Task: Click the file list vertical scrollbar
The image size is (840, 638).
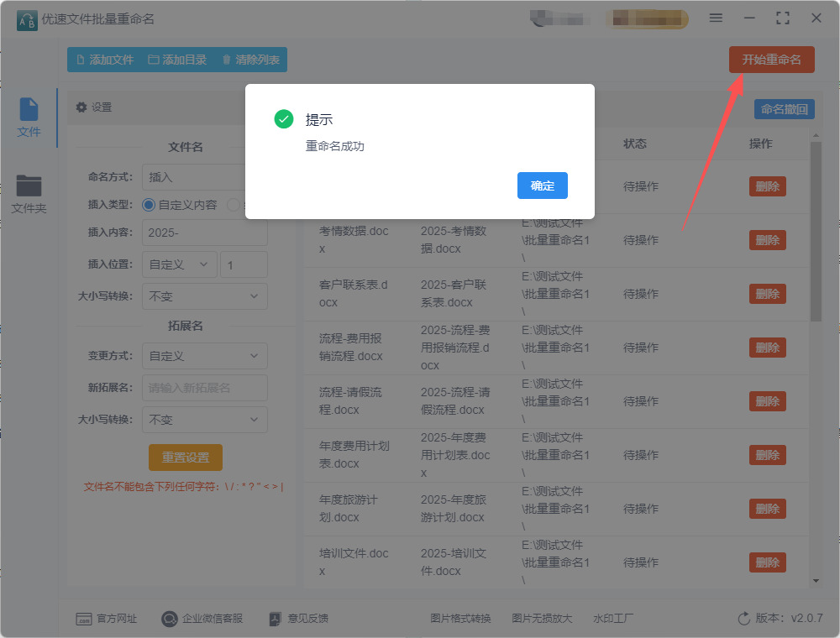Action: [816, 231]
